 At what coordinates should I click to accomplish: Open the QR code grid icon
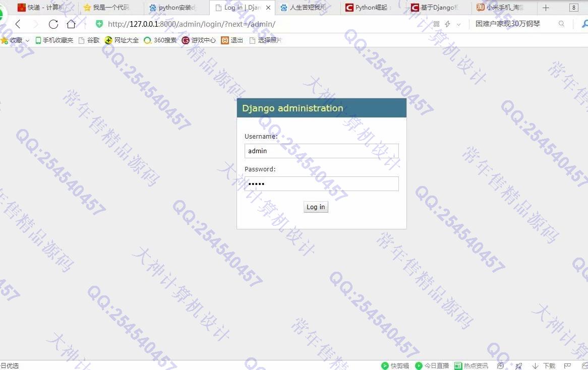tap(437, 24)
